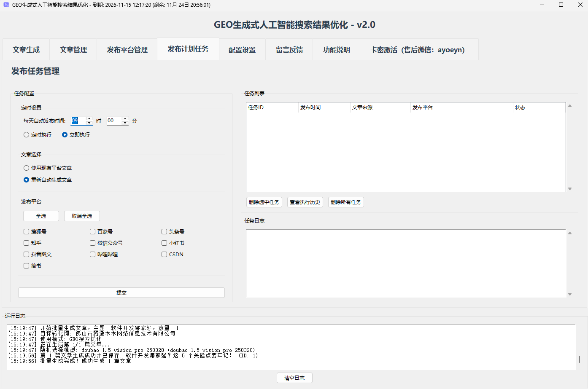Image resolution: width=588 pixels, height=389 pixels.
Task: Switch to the 文章生成 tab
Action: pyautogui.click(x=26, y=49)
